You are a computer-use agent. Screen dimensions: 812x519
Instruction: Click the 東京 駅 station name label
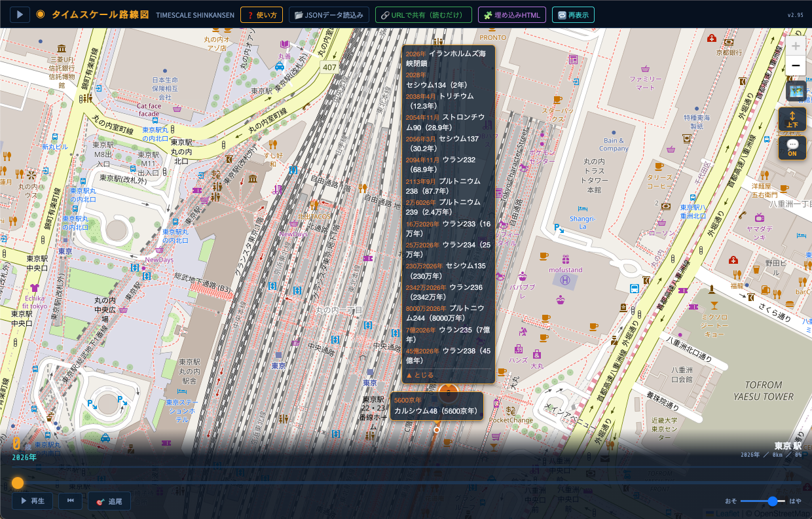click(788, 446)
